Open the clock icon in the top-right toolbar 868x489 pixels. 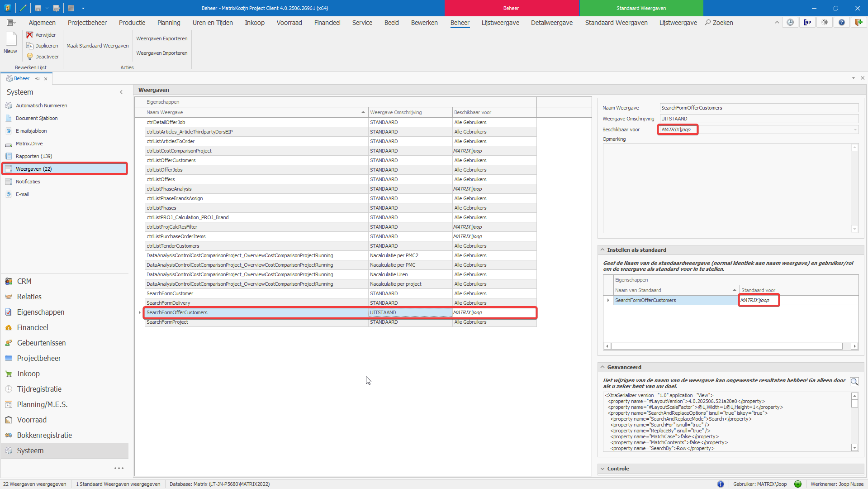tap(790, 23)
